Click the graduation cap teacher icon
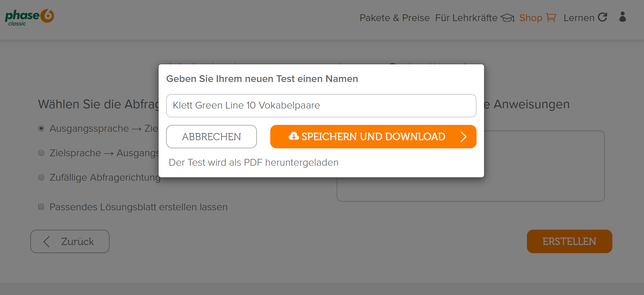644x295 pixels. [x=508, y=18]
